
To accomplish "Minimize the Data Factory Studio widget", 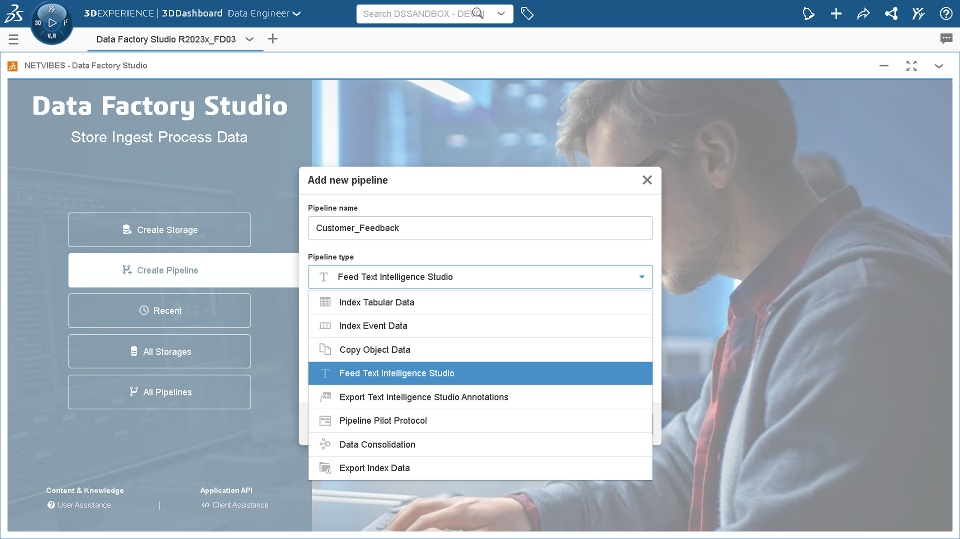I will point(883,66).
